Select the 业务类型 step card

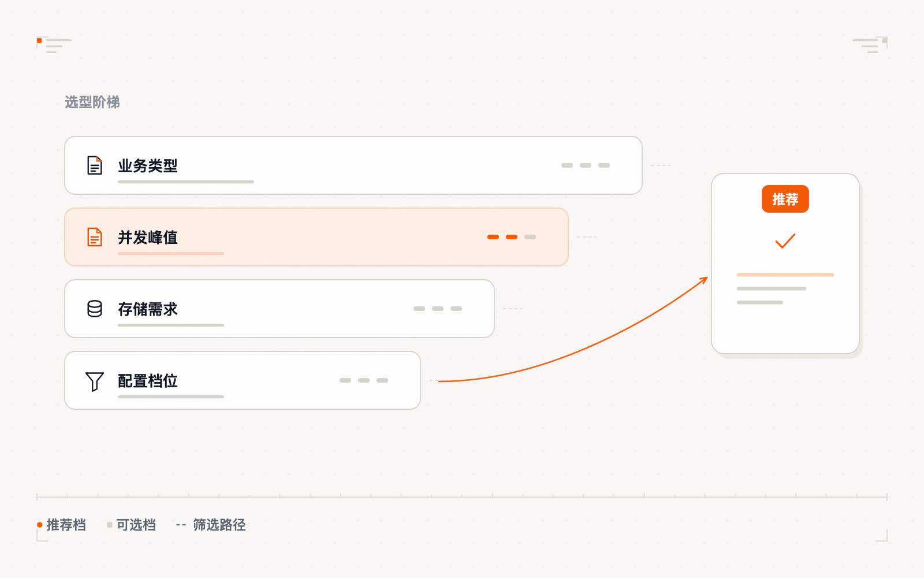pyautogui.click(x=353, y=165)
